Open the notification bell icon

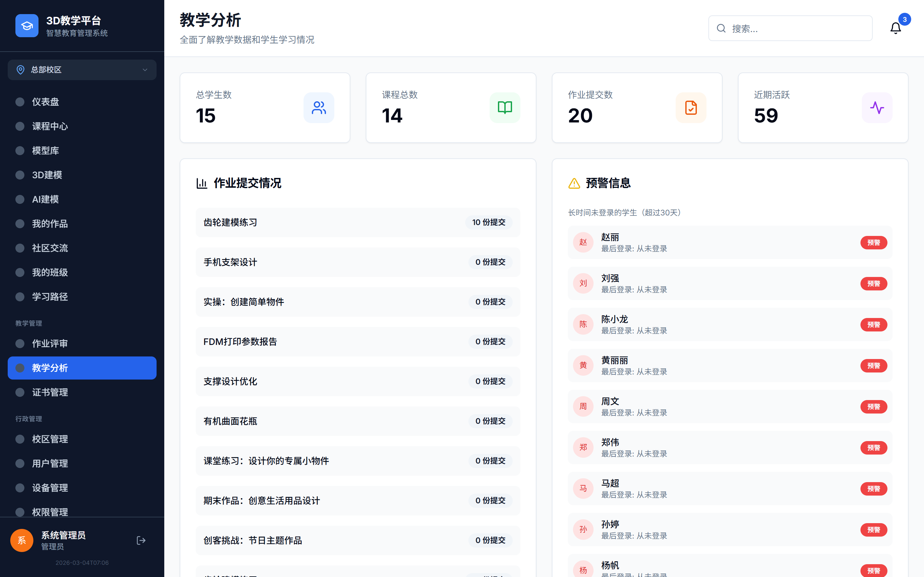click(x=895, y=28)
